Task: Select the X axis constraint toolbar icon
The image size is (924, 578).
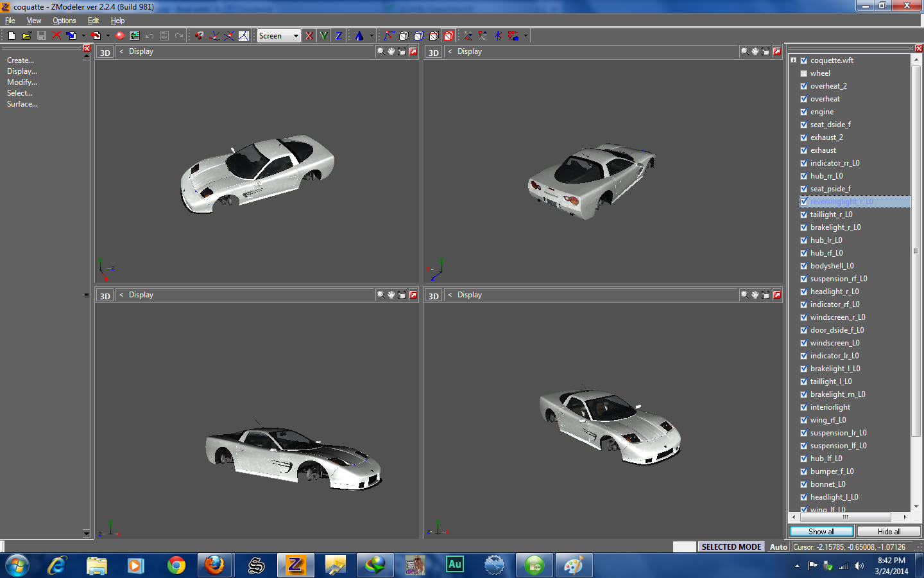Action: (x=309, y=35)
